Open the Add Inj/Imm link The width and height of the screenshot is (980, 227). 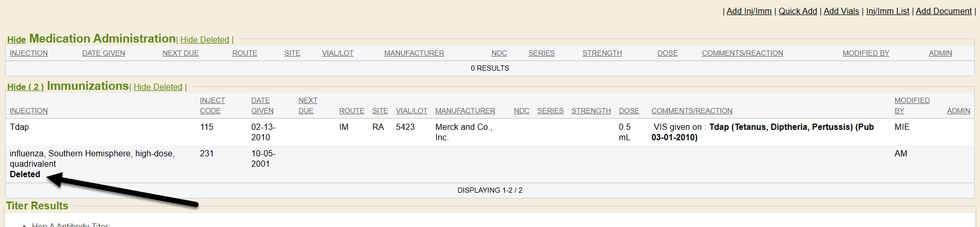748,11
